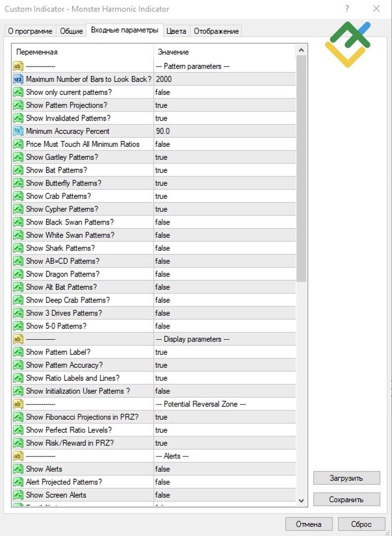Select 'Show Fibonacci Projections in PRZ?' label
This screenshot has height=536, width=392.
[82, 417]
